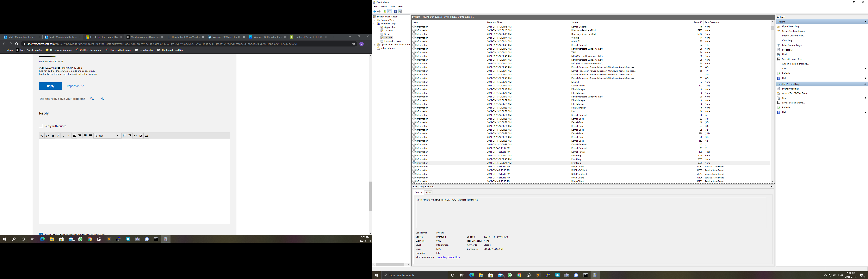Toggle Italic in the reply editor

(58, 136)
